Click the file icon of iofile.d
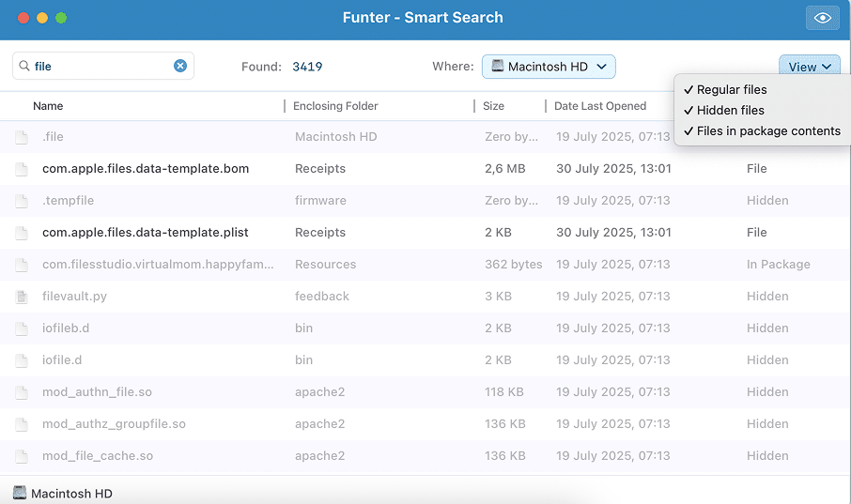The width and height of the screenshot is (851, 504). 22,360
